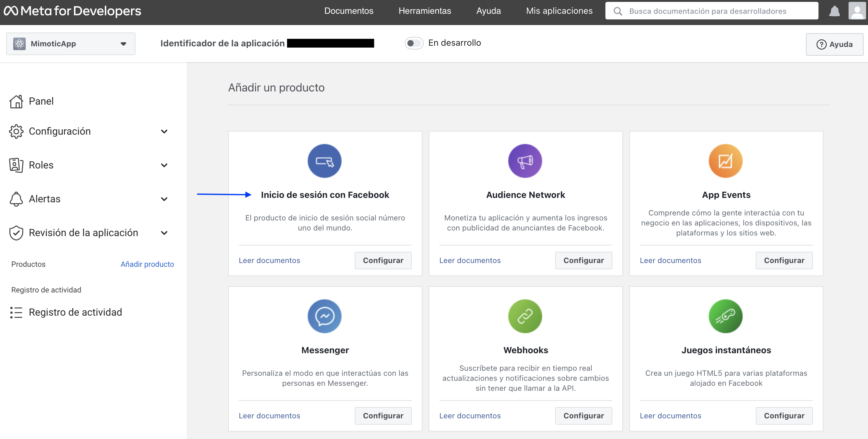
Task: Click the Facebook Login product icon
Action: (x=325, y=161)
